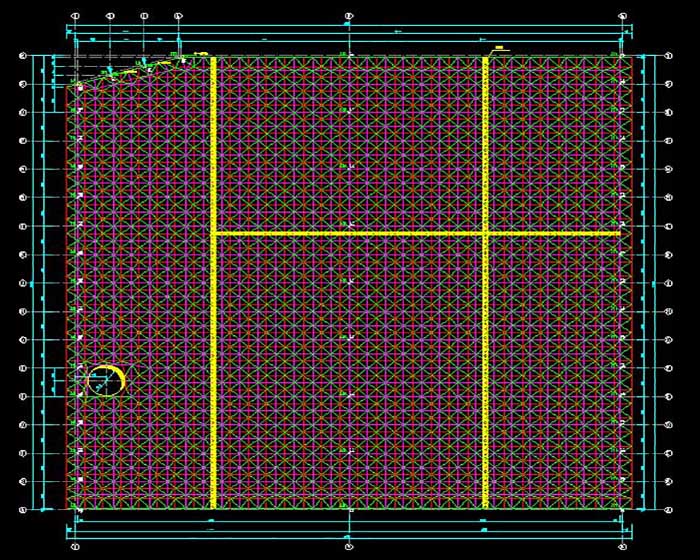Click the bottom-left axis bubble below the grid
The image size is (700, 560).
tap(76, 547)
